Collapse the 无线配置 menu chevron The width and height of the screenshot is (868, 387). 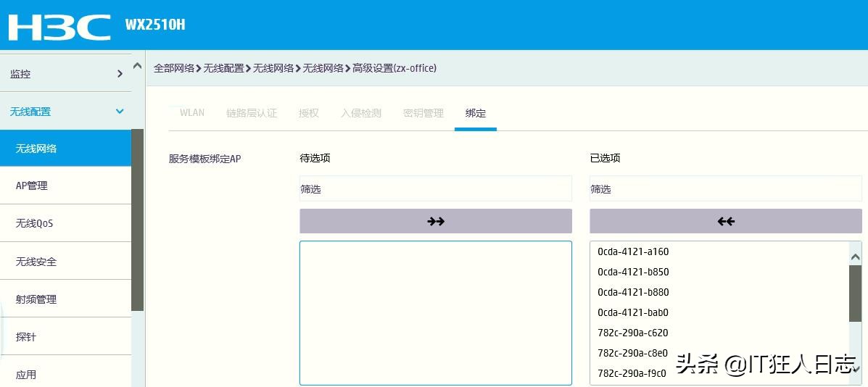tap(120, 111)
